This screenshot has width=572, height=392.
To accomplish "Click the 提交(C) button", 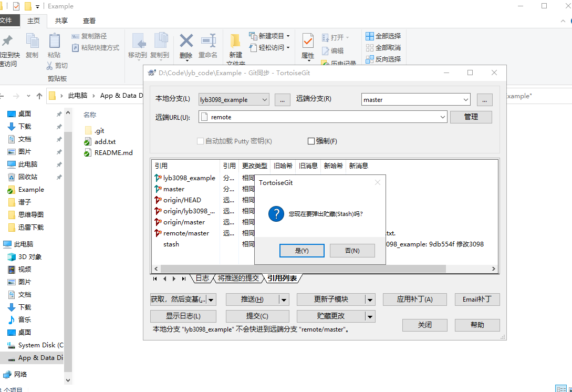I will [x=257, y=316].
